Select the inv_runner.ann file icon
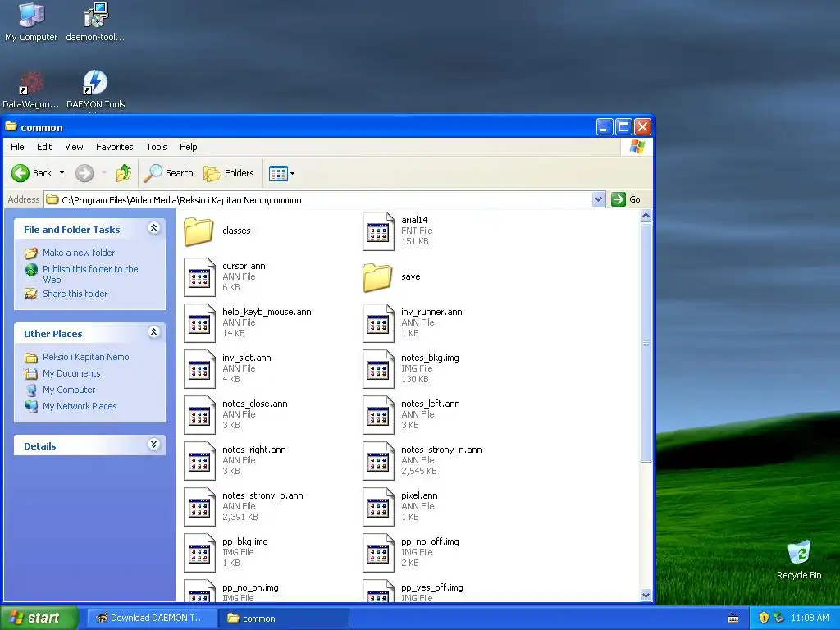840x630 pixels. [378, 323]
